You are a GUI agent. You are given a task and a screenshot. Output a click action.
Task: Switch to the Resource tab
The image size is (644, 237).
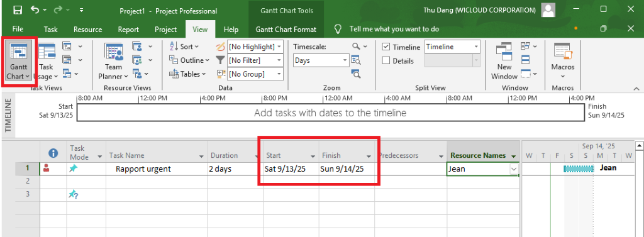point(88,29)
